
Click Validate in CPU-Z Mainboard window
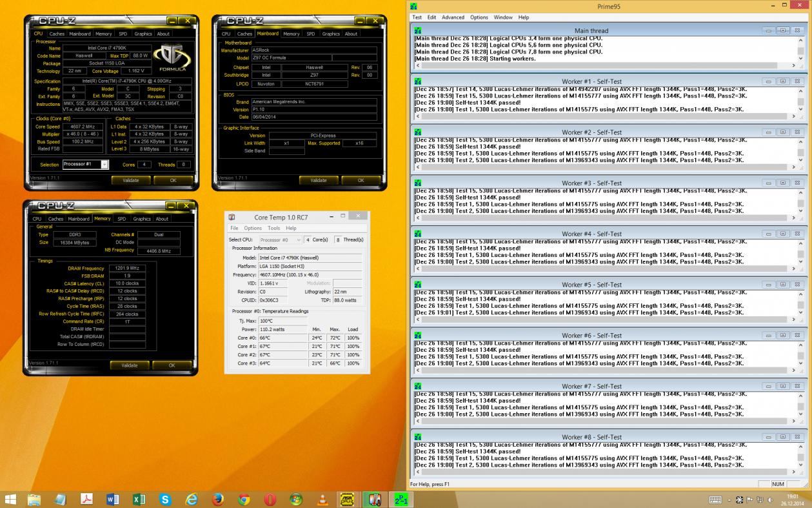click(319, 180)
